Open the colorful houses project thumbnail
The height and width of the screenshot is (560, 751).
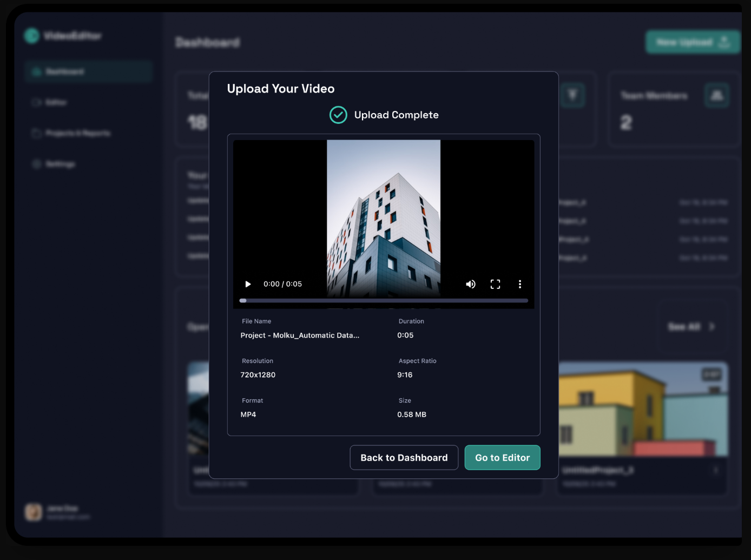click(643, 409)
